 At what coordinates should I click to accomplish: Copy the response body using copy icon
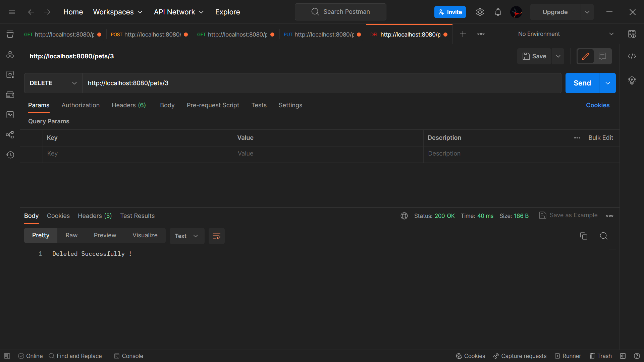pos(584,236)
